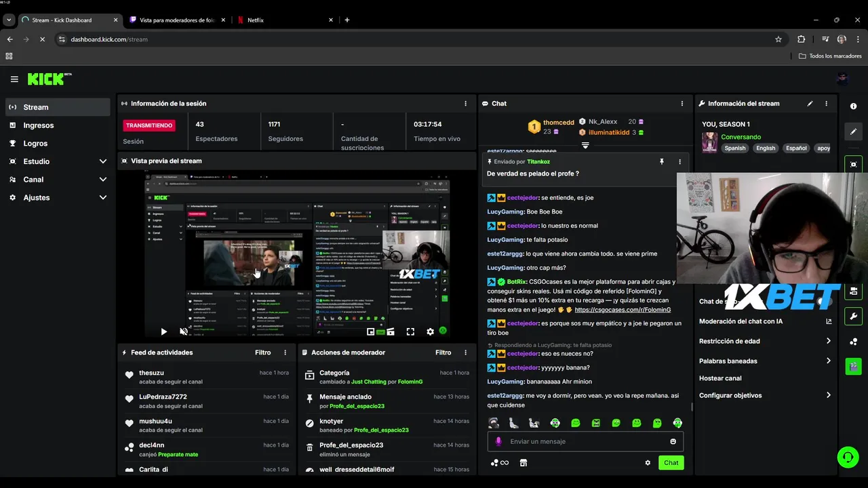The width and height of the screenshot is (868, 488).
Task: Open the hamburger menu beside the Kick logo
Action: pyautogui.click(x=14, y=79)
